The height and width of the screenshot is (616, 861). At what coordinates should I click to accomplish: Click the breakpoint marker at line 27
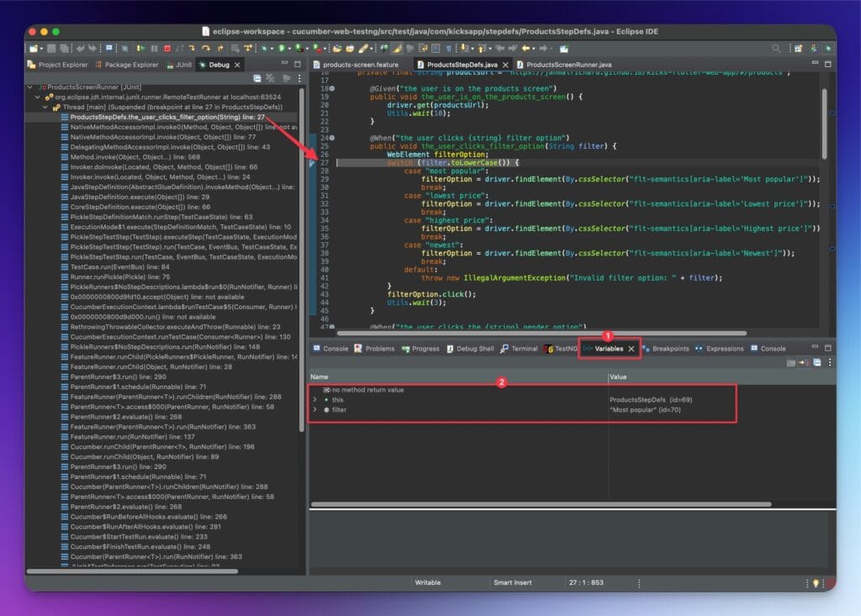312,162
